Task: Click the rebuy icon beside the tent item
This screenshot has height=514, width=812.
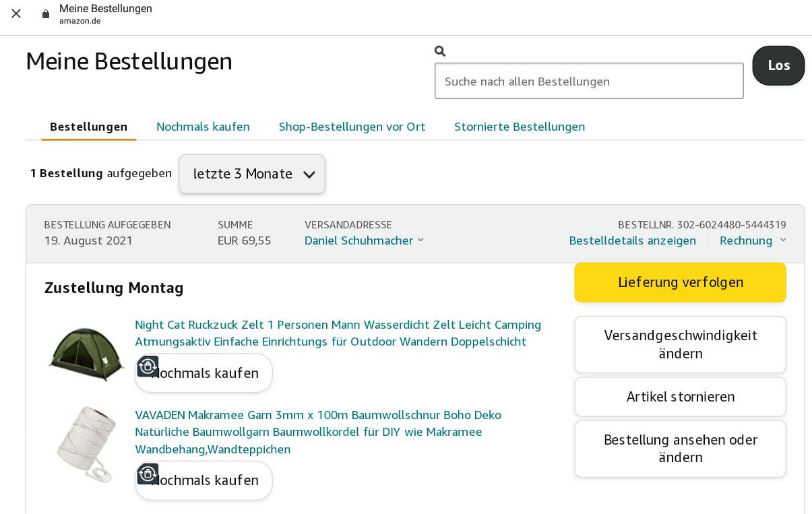Action: pyautogui.click(x=148, y=366)
